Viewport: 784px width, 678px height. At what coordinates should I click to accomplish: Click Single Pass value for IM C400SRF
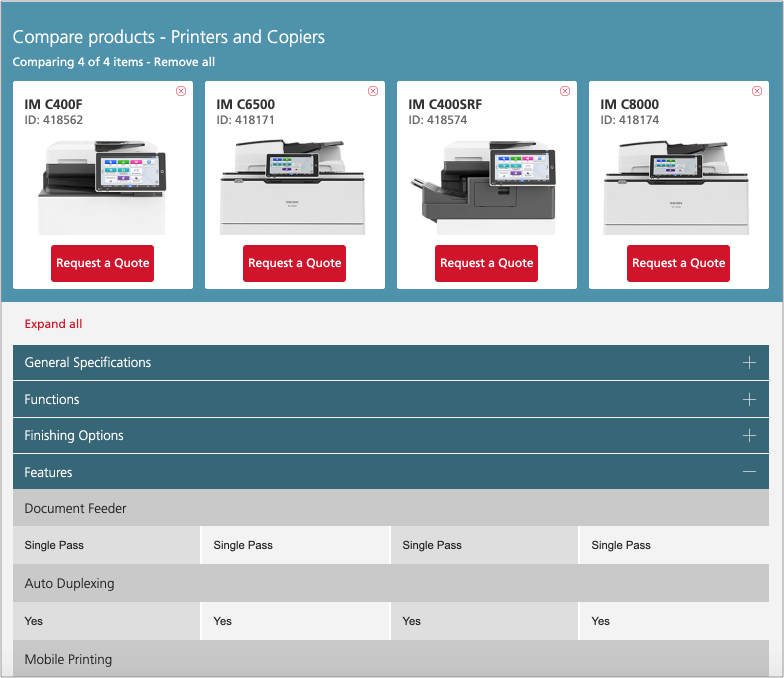click(x=432, y=545)
